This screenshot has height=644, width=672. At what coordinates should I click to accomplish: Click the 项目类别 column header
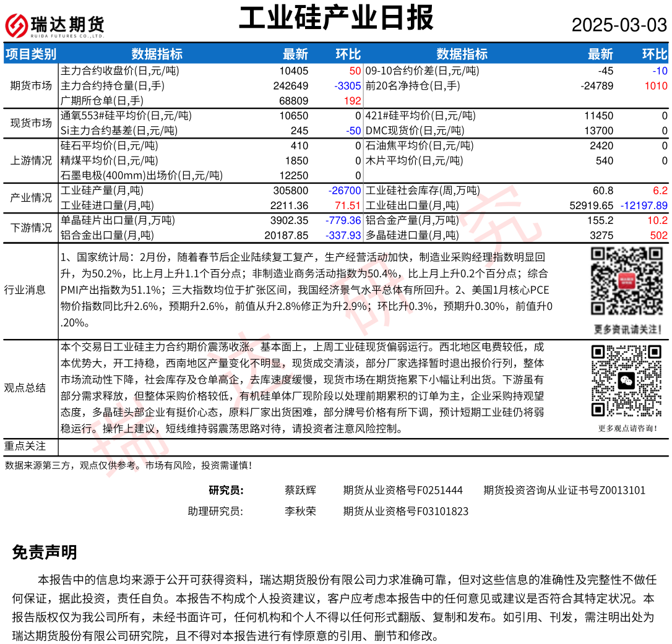[x=30, y=54]
